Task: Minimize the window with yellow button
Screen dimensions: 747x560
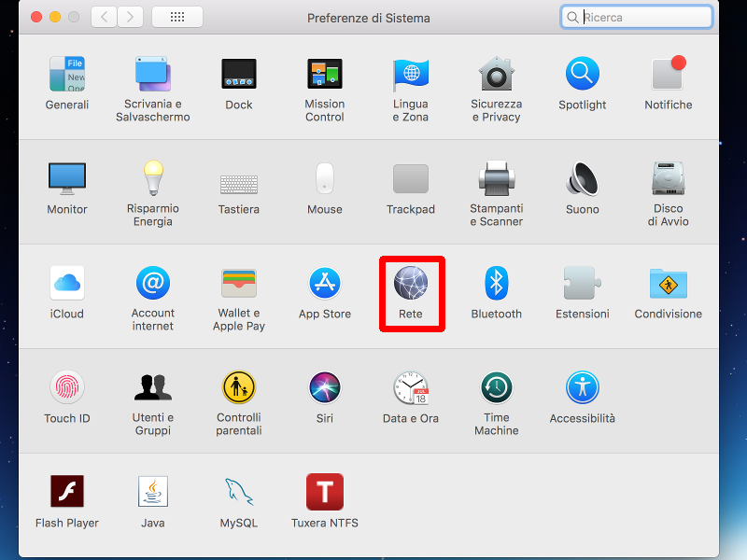Action: click(x=55, y=17)
